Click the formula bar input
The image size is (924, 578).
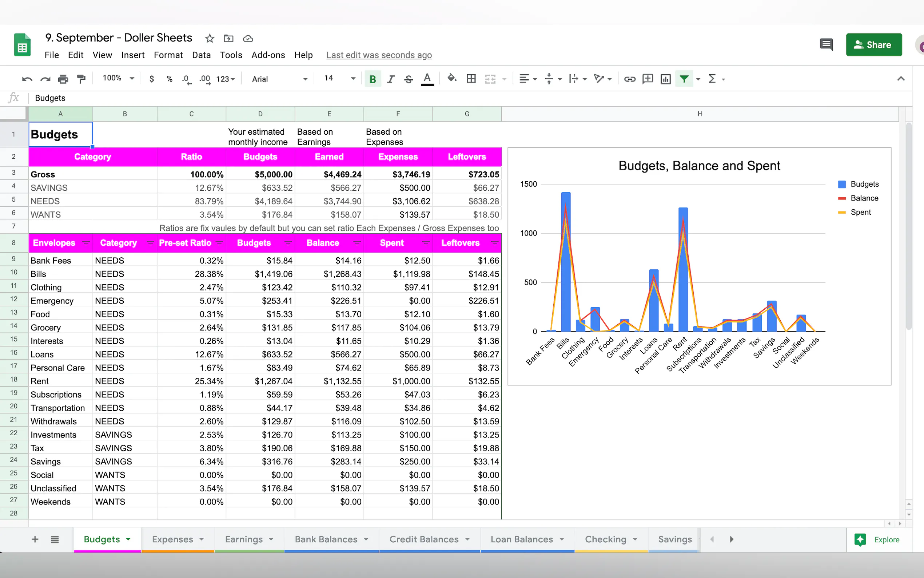[x=470, y=98]
